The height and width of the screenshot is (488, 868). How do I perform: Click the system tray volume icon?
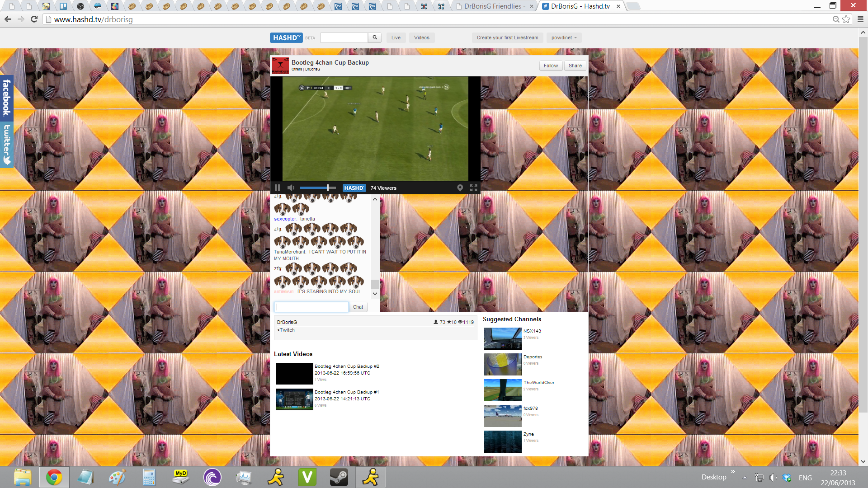pyautogui.click(x=773, y=478)
